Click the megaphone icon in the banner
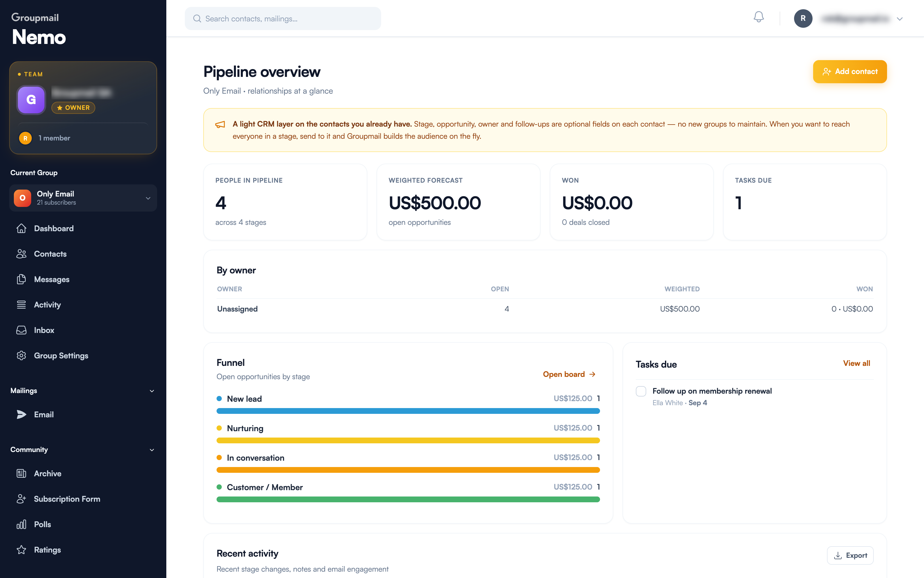 [220, 125]
